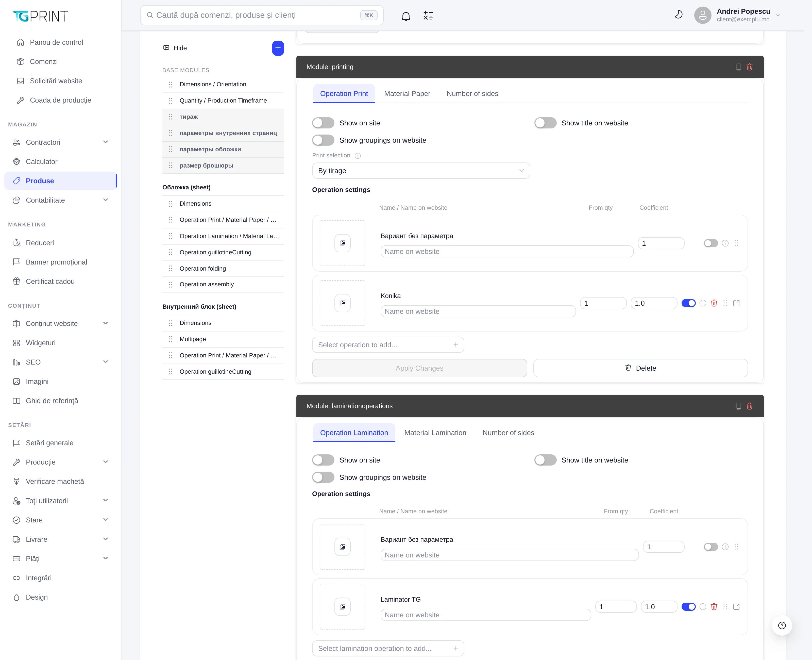Hide the modules side panel
Screen dimensions: 812x660
(175, 48)
